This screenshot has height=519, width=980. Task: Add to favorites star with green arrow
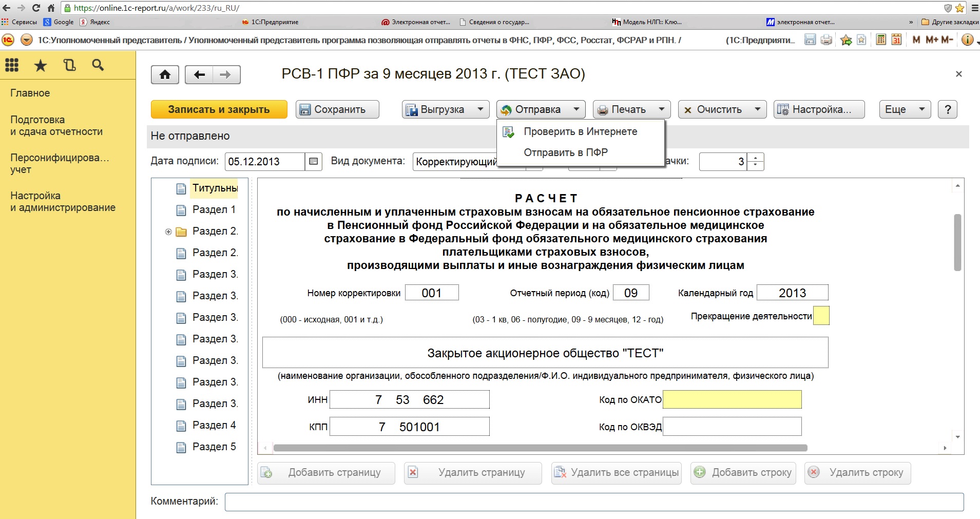coord(846,40)
